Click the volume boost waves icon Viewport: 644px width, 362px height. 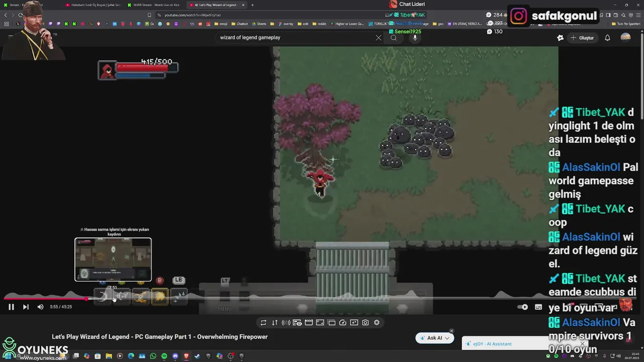(x=286, y=323)
